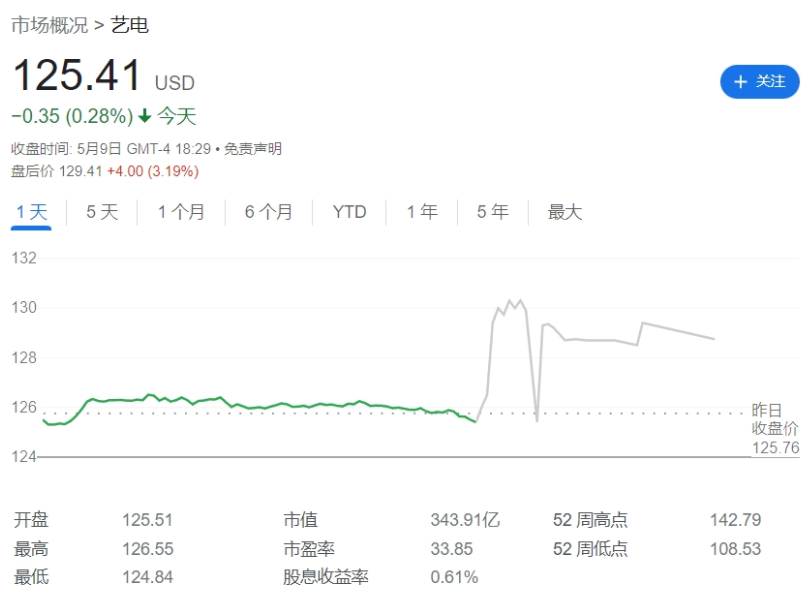Viewport: 809px width, 604px height.
Task: Select the 5 年 range tab
Action: click(493, 212)
